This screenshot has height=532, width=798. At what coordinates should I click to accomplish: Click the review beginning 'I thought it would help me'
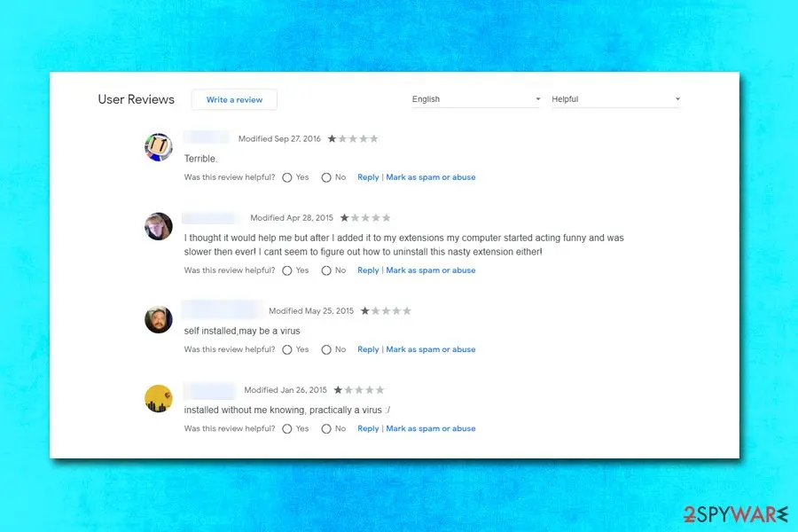point(403,245)
